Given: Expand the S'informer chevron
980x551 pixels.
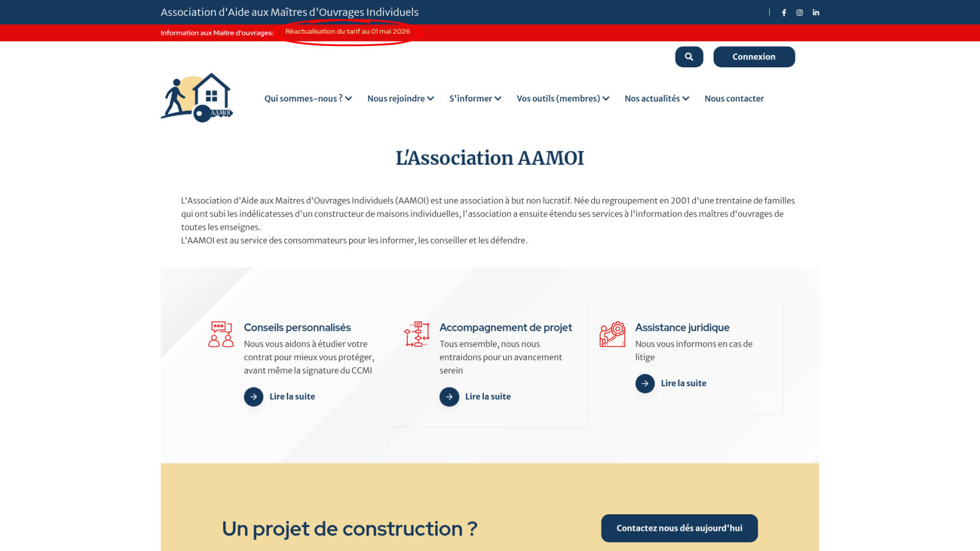Looking at the screenshot, I should pos(498,99).
